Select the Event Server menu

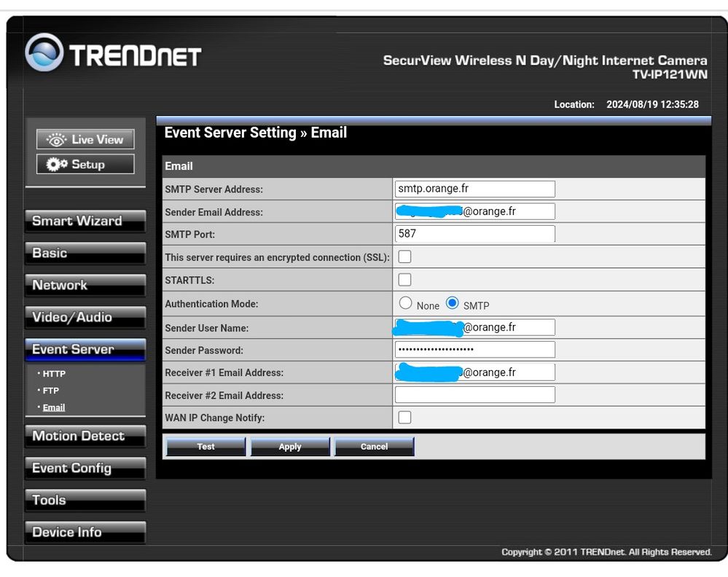tap(85, 349)
